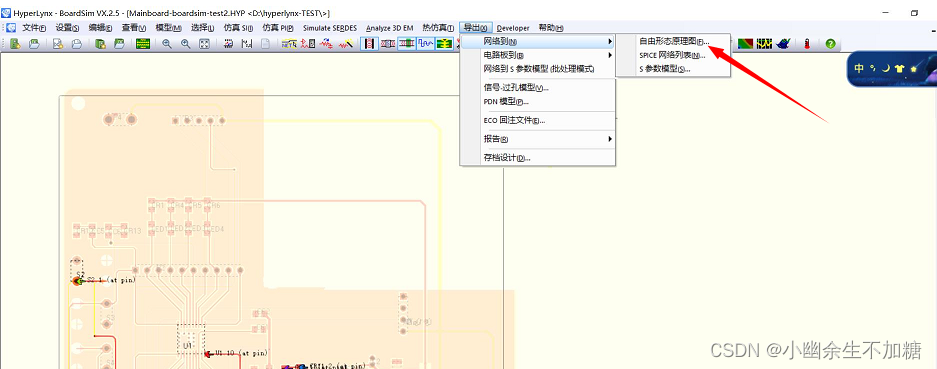Screen dimensions: 937x369
Task: Toggle the green-yellow board view button
Action: point(443,44)
